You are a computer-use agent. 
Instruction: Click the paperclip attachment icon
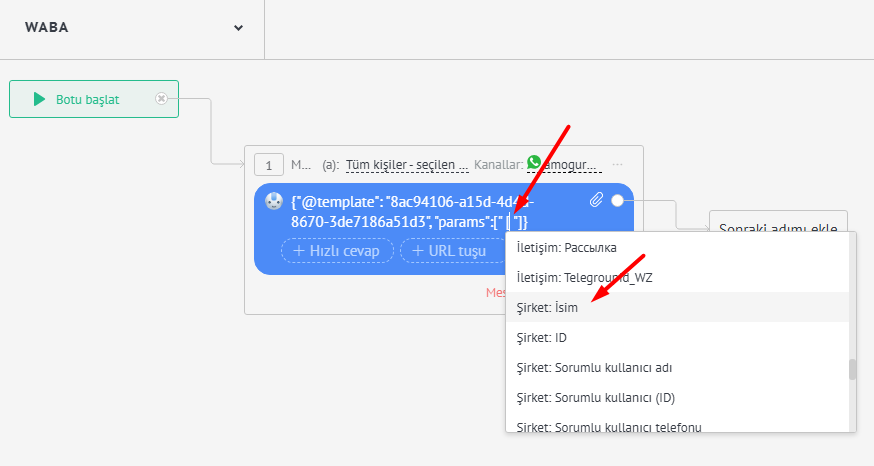pos(596,200)
